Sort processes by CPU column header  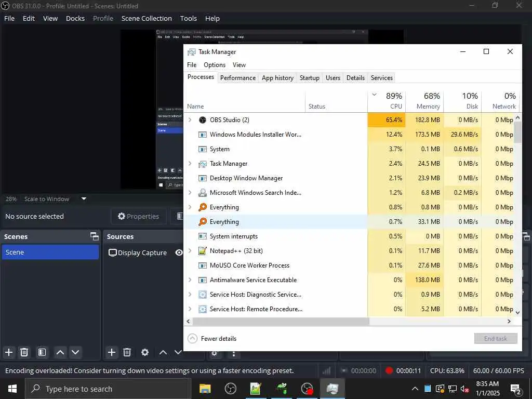click(x=387, y=101)
